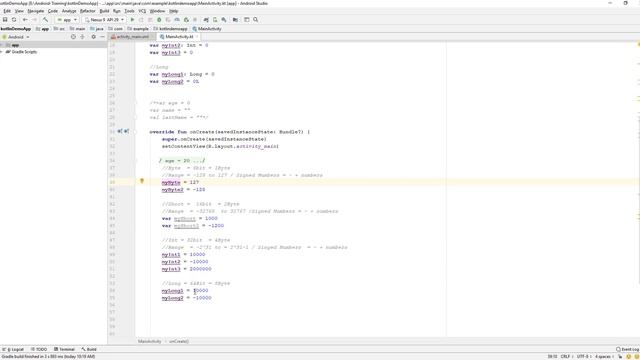This screenshot has height=360, width=640.
Task: Hide the Project panel with the minus icon
Action: point(102,37)
